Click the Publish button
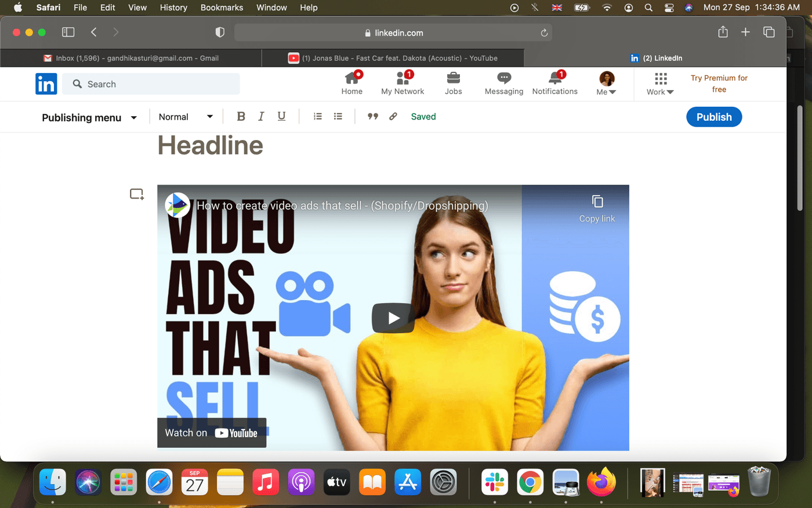 tap(714, 117)
